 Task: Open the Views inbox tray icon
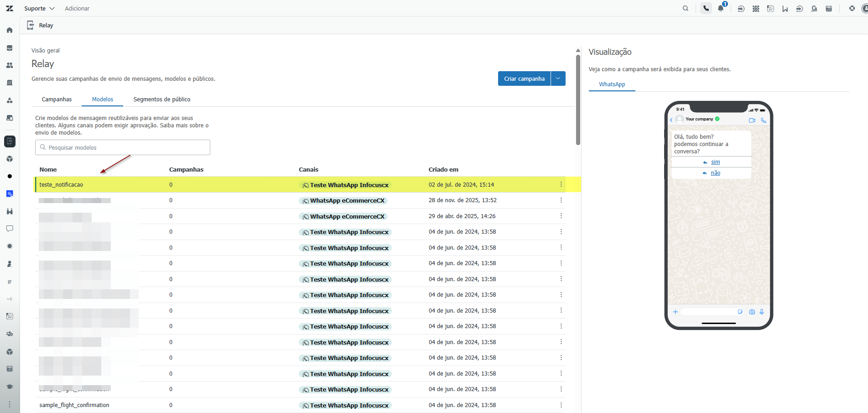tap(10, 48)
